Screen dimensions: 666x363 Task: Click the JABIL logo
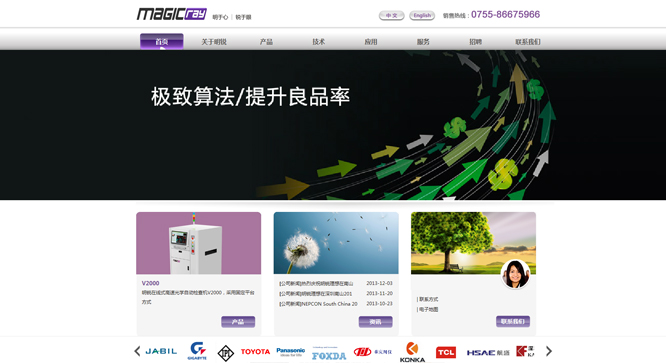coord(161,351)
